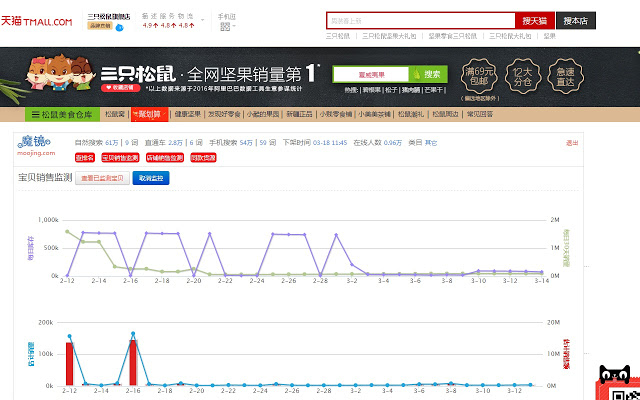Expand the store rating dropdown arrow

(202, 20)
